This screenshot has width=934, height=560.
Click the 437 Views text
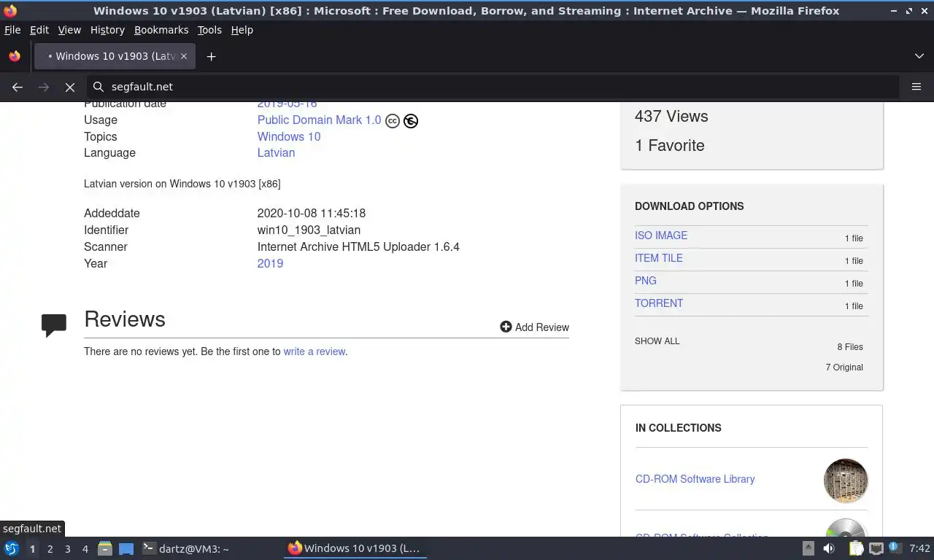click(x=671, y=117)
